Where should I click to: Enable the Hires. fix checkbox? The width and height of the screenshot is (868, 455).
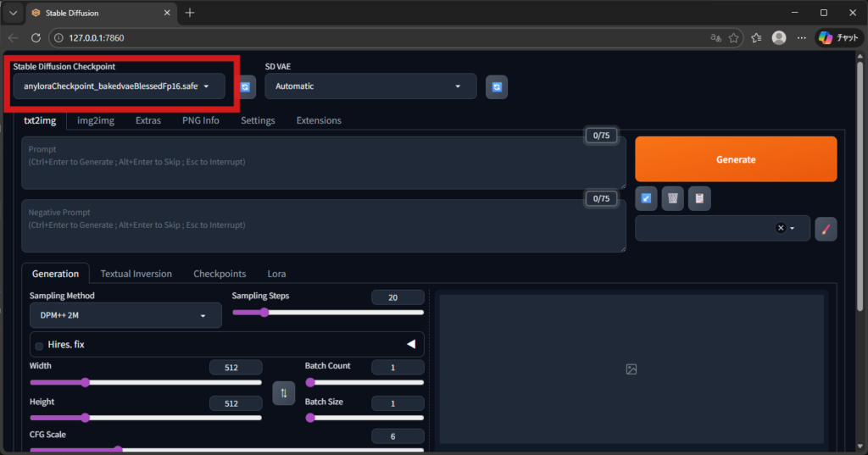tap(39, 346)
